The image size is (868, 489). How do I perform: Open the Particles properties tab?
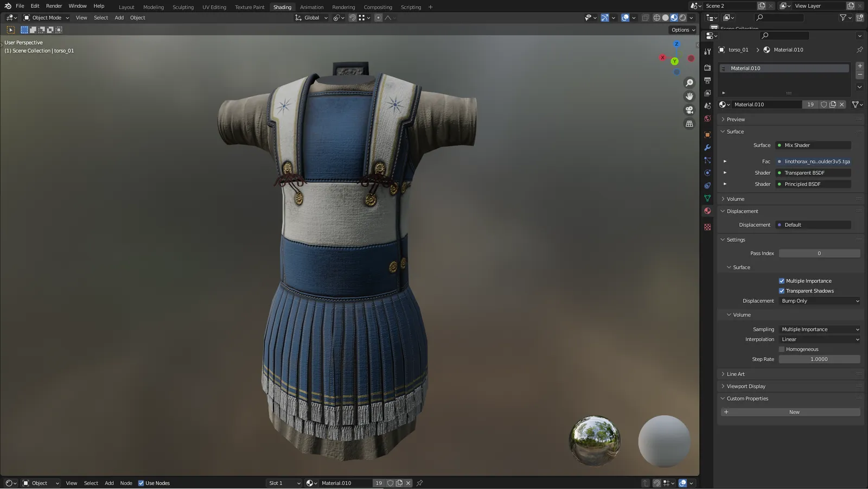click(x=707, y=160)
